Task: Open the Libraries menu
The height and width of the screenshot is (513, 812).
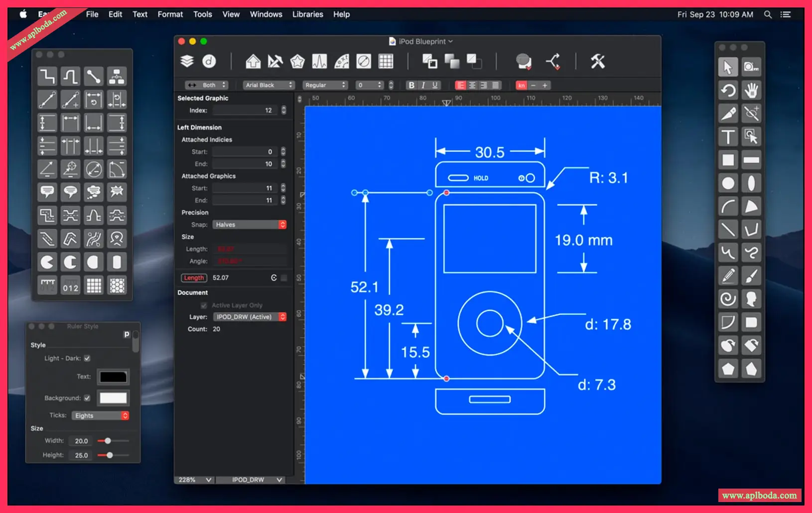Action: [x=308, y=14]
